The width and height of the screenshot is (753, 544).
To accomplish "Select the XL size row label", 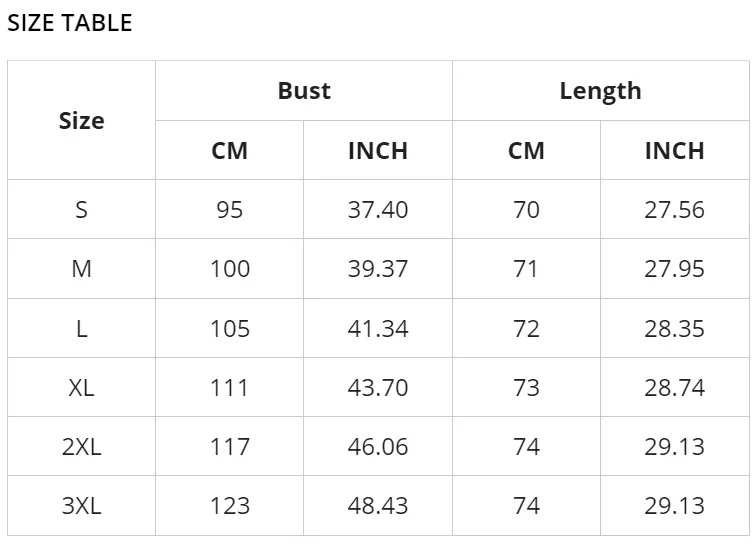I will 82,387.
